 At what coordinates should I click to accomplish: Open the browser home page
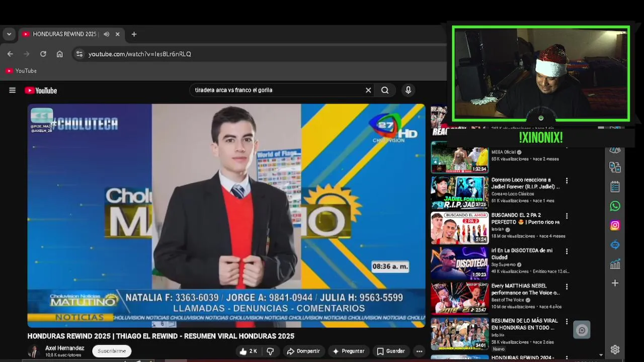(x=60, y=54)
